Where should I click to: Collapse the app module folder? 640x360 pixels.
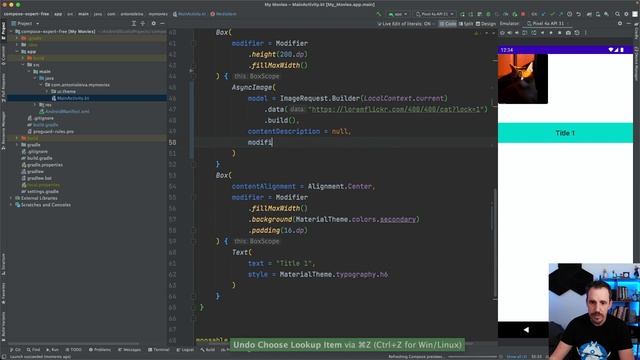[17, 52]
